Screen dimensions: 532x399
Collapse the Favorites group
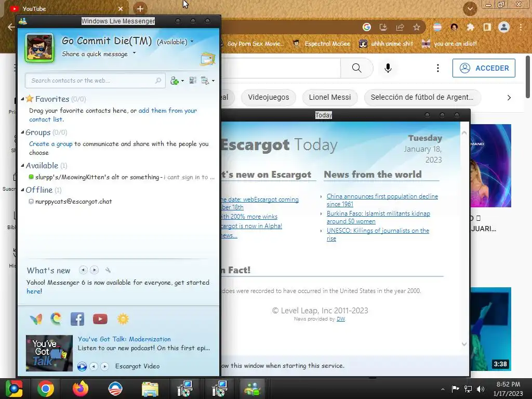(x=22, y=99)
